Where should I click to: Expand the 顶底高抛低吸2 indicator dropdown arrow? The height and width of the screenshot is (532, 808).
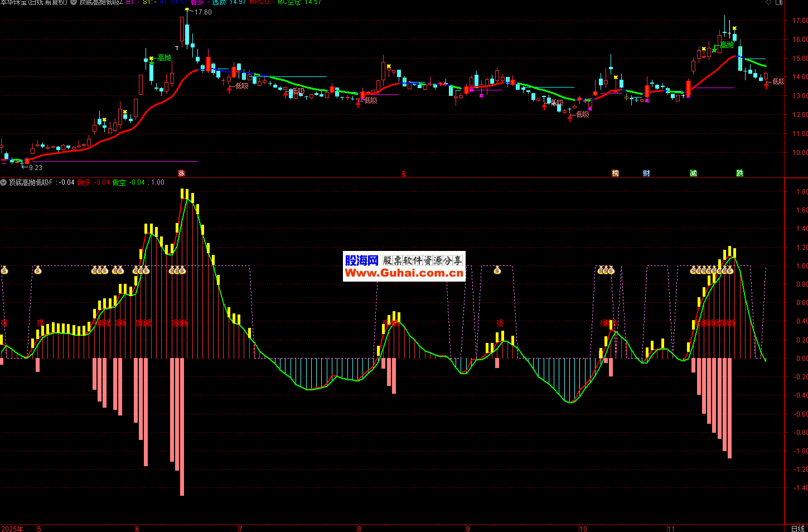click(74, 2)
